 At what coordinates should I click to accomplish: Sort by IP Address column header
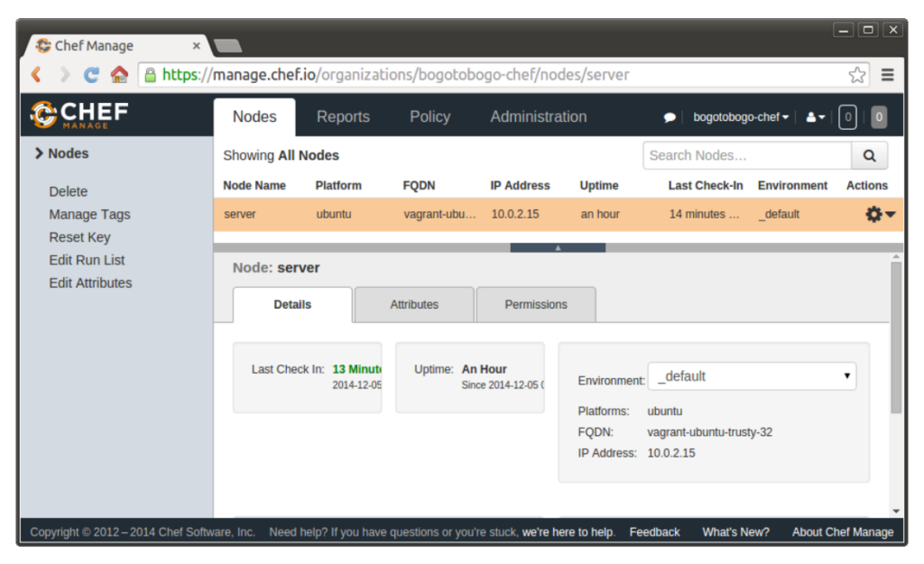520,186
